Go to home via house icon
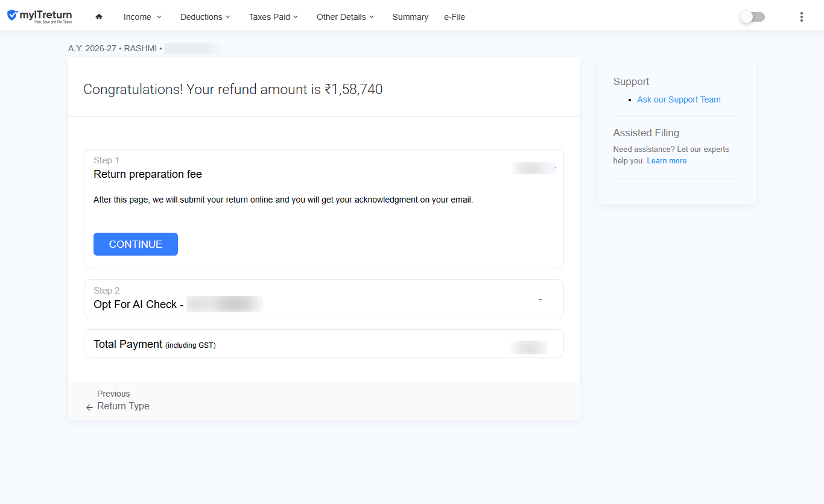Image resolution: width=824 pixels, height=504 pixels. tap(99, 17)
